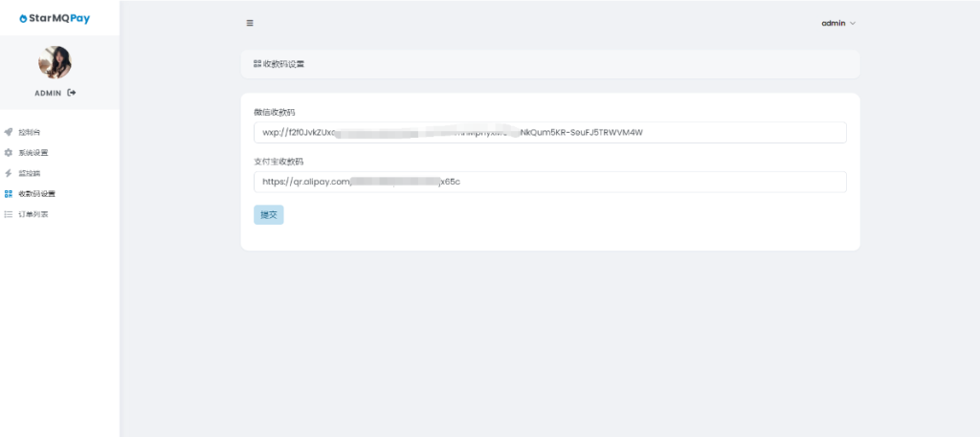Click the admin profile avatar picture

tap(55, 62)
